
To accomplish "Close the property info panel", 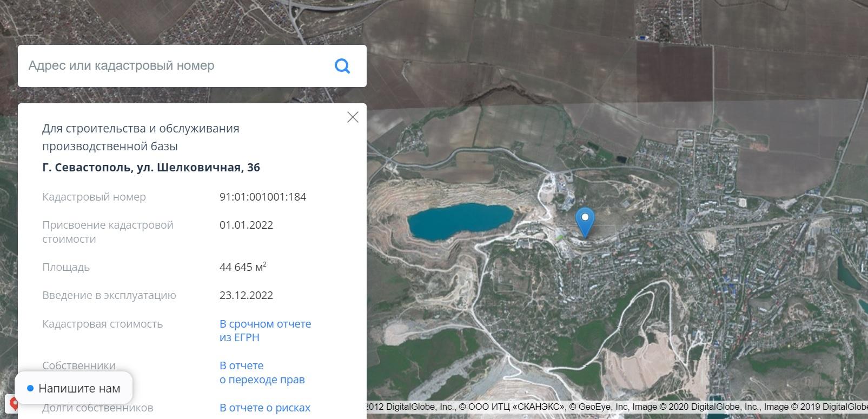I will 353,117.
